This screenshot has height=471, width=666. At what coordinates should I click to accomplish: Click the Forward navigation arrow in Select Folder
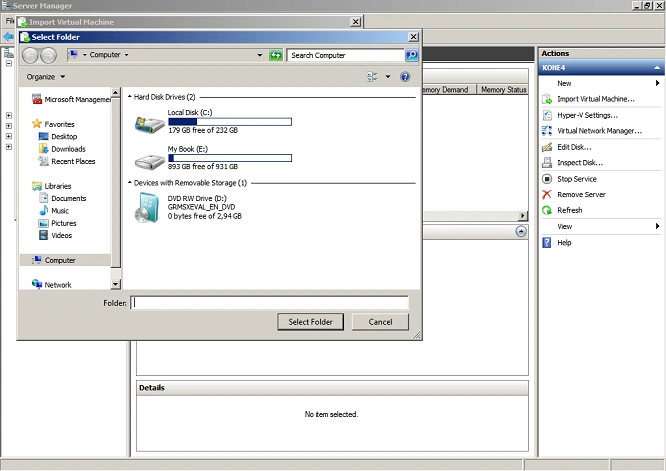[x=48, y=55]
